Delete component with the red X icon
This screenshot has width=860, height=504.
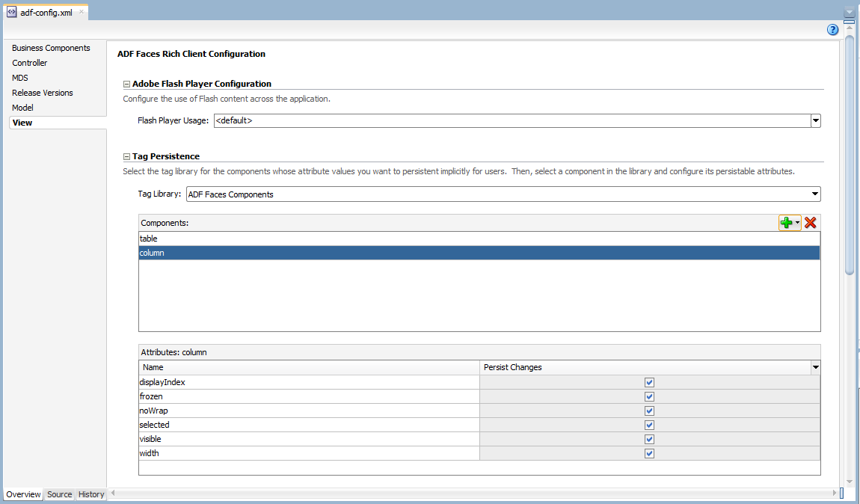click(810, 223)
